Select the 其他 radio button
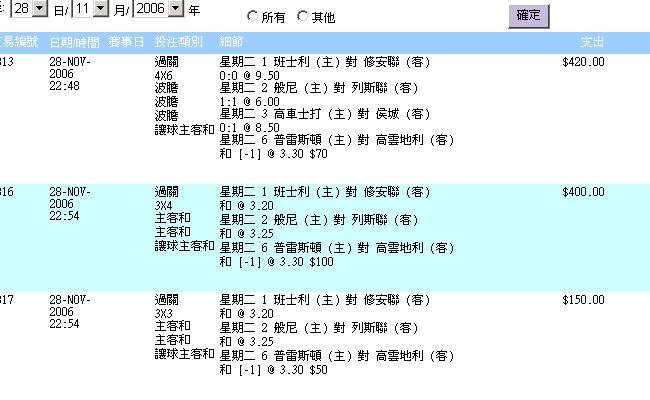 (302, 17)
